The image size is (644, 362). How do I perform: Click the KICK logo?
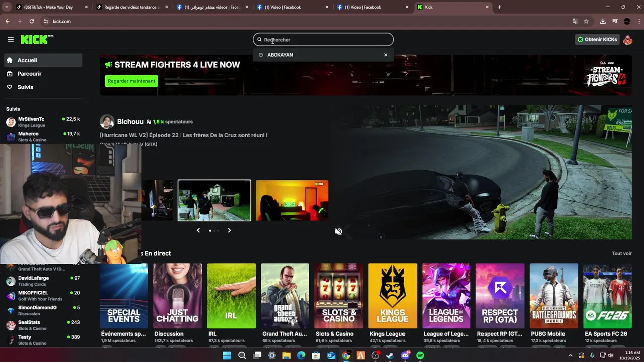point(37,39)
